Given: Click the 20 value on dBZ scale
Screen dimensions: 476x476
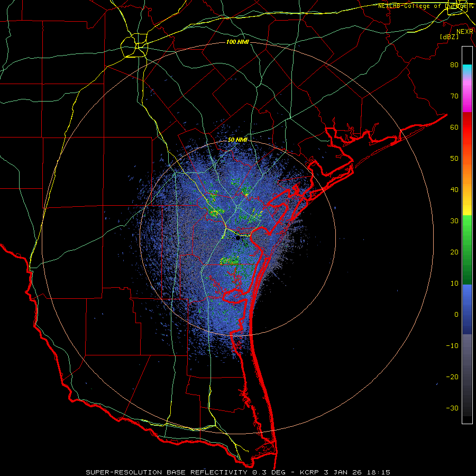Looking at the screenshot, I should click(x=454, y=252).
